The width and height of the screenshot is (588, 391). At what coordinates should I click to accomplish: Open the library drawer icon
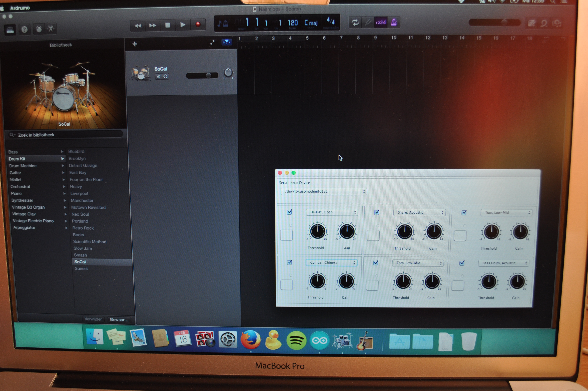(10, 30)
